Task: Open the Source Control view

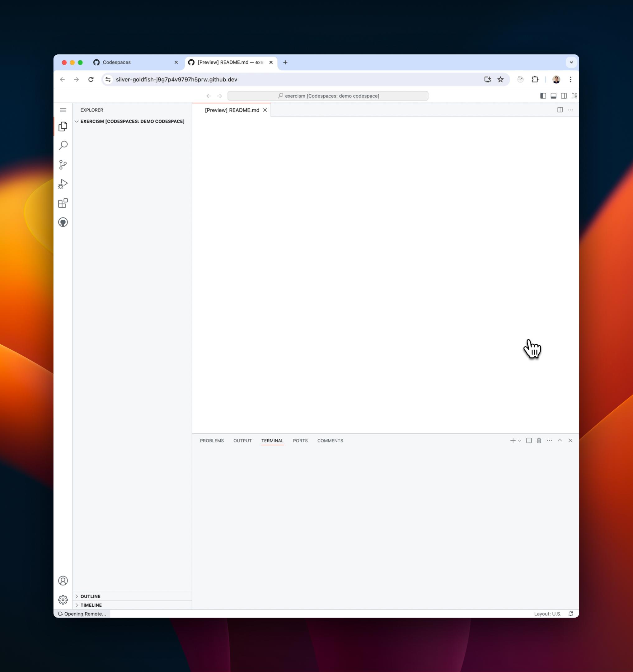Action: [x=63, y=165]
